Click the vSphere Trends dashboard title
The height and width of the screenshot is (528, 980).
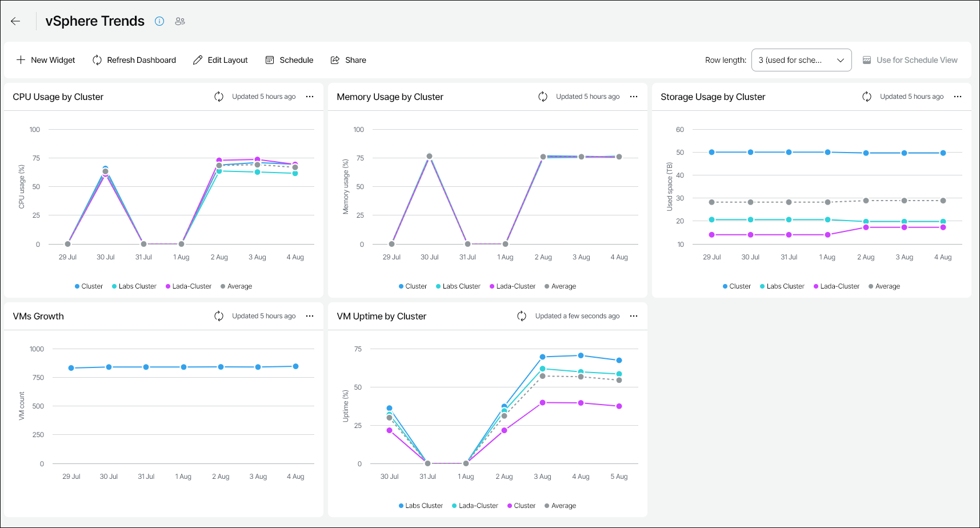tap(95, 21)
